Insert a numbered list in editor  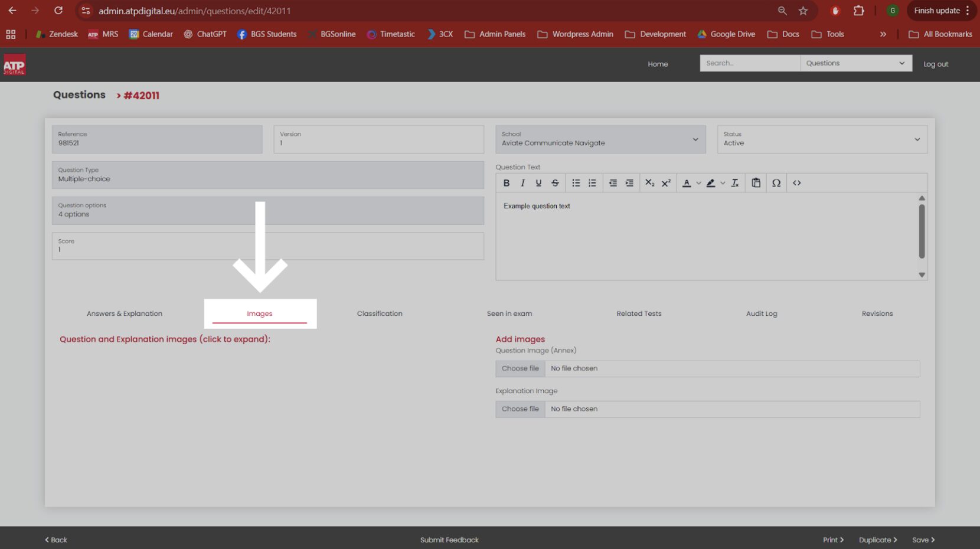pyautogui.click(x=592, y=183)
